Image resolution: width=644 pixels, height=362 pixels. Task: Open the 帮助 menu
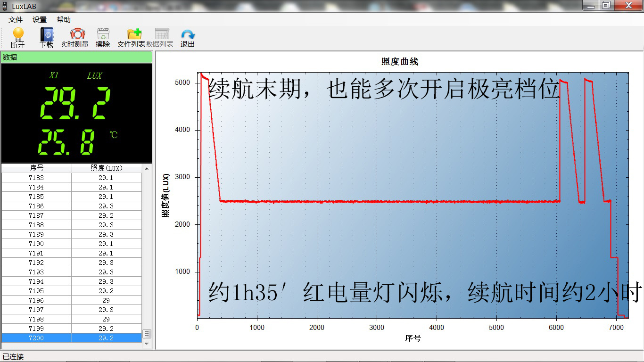point(64,20)
